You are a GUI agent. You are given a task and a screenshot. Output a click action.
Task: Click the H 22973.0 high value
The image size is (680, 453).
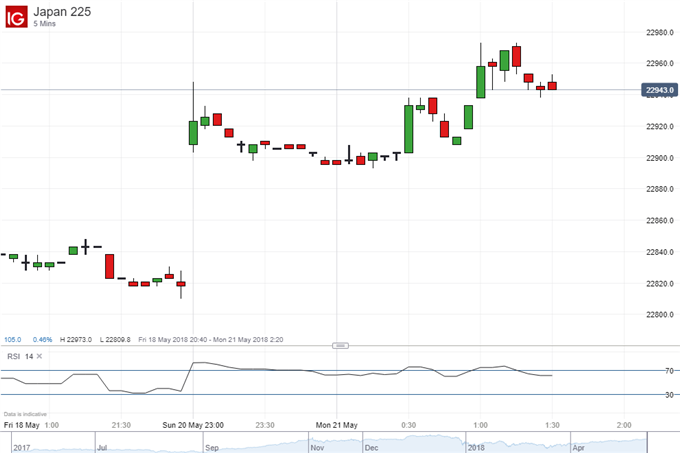click(x=76, y=340)
